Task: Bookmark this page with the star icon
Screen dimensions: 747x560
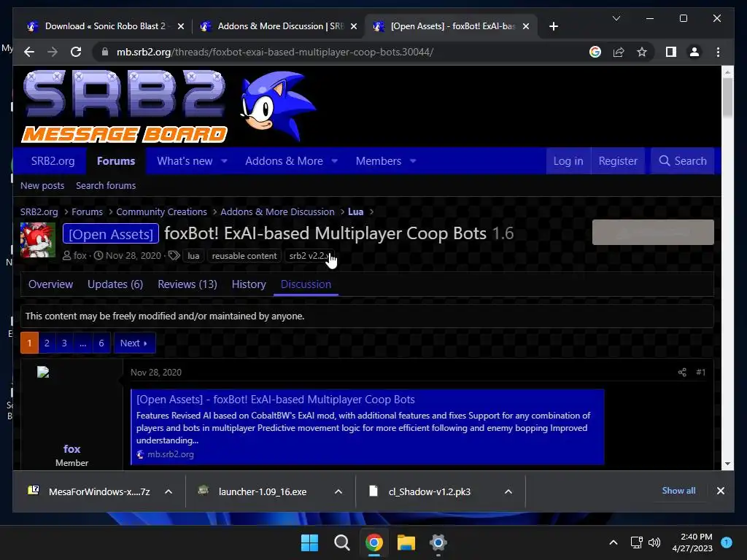Action: point(642,52)
